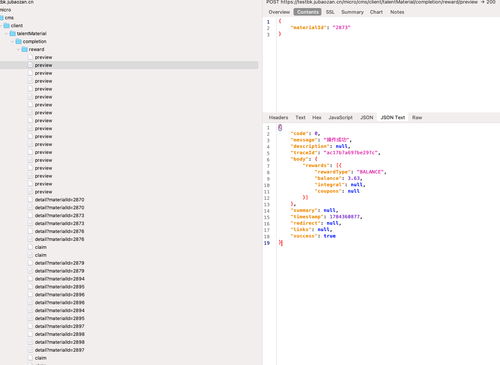Image resolution: width=500 pixels, height=365 pixels.
Task: Select the reward folder label
Action: point(36,49)
